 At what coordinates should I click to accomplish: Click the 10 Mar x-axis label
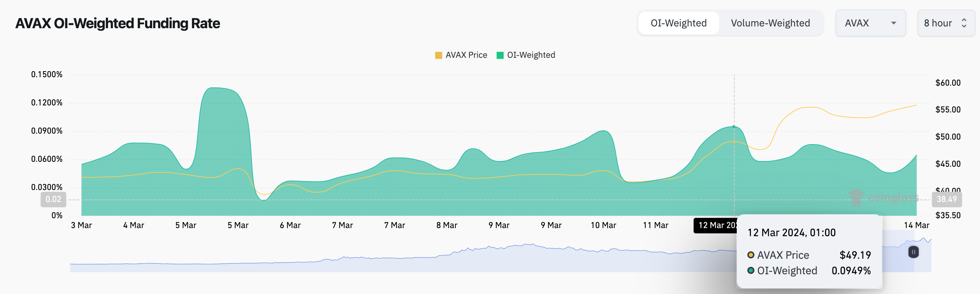tap(603, 225)
